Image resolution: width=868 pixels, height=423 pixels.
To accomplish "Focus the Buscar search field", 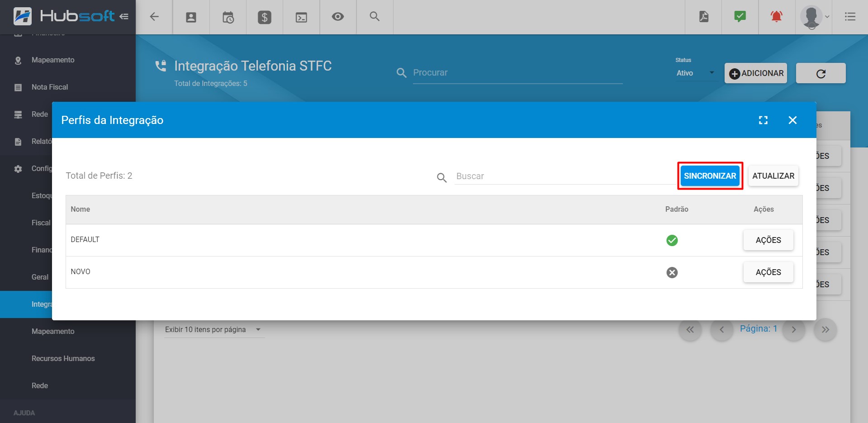I will point(563,176).
